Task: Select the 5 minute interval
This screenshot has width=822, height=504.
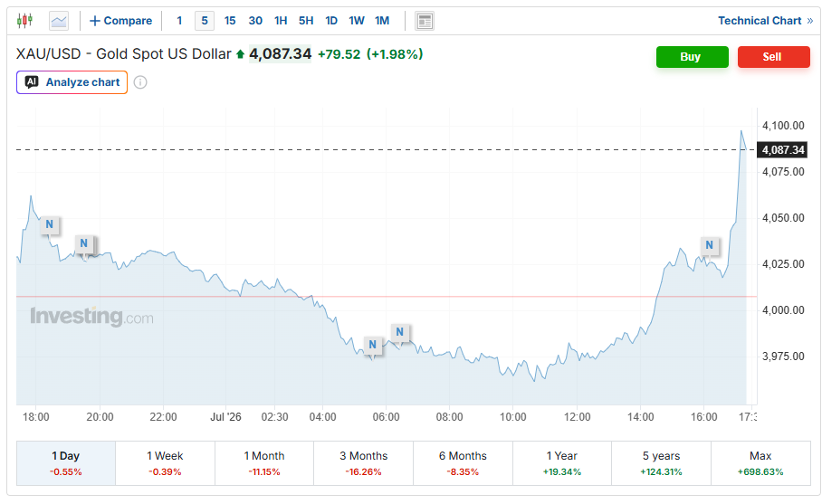Action: (x=205, y=21)
